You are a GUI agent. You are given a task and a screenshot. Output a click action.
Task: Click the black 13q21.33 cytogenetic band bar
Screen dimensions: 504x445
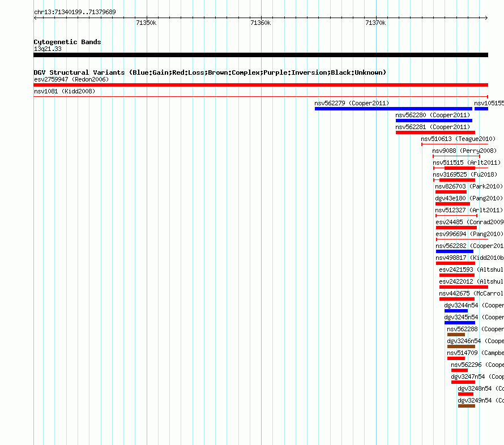260,55
